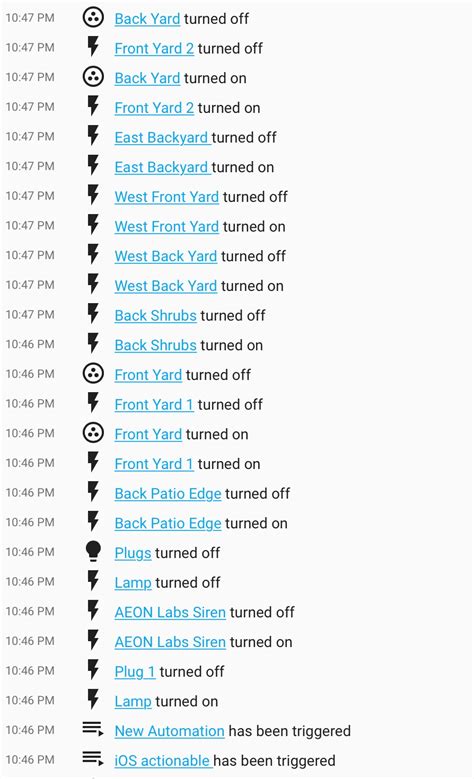
Task: Open the iOS actionable link
Action: (x=162, y=761)
